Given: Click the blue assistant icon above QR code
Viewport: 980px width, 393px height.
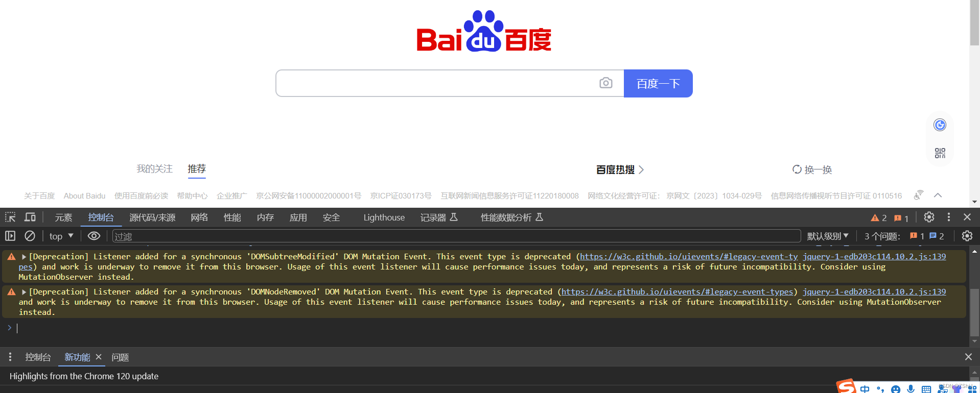Looking at the screenshot, I should 940,125.
